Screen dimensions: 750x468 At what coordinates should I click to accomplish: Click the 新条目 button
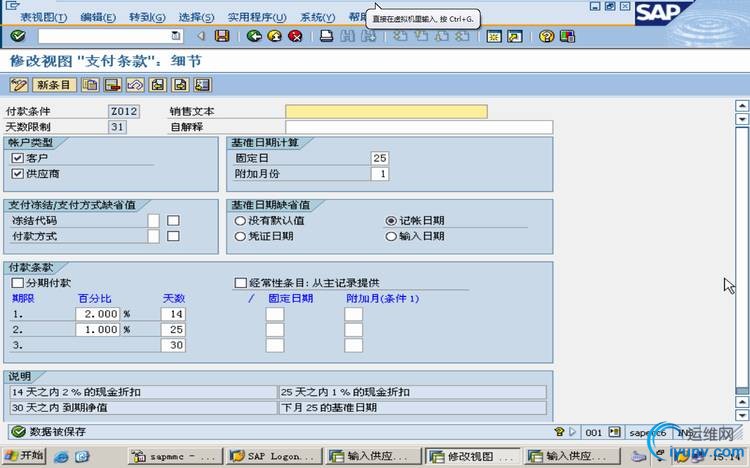tap(54, 85)
